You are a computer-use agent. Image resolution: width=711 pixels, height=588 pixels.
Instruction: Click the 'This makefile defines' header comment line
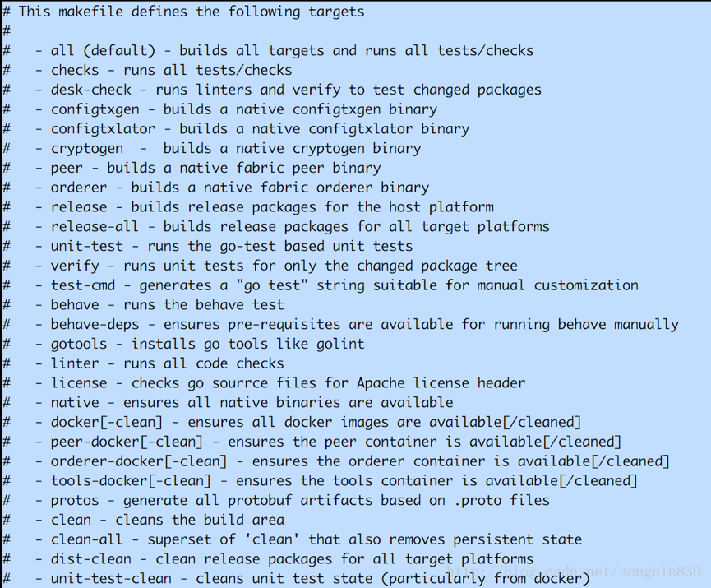pyautogui.click(x=191, y=12)
